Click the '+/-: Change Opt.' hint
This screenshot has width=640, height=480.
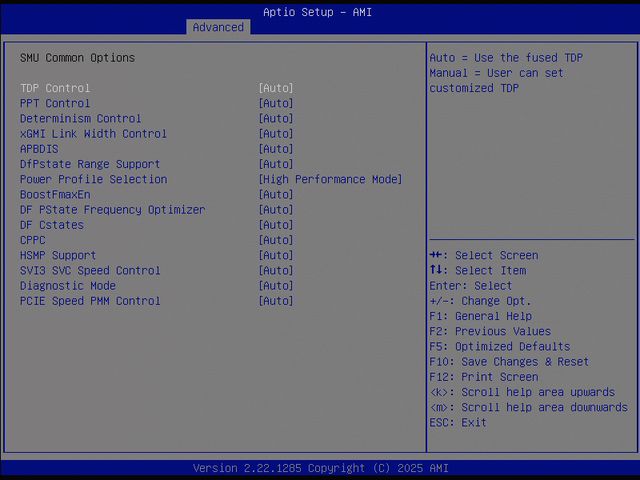[480, 301]
